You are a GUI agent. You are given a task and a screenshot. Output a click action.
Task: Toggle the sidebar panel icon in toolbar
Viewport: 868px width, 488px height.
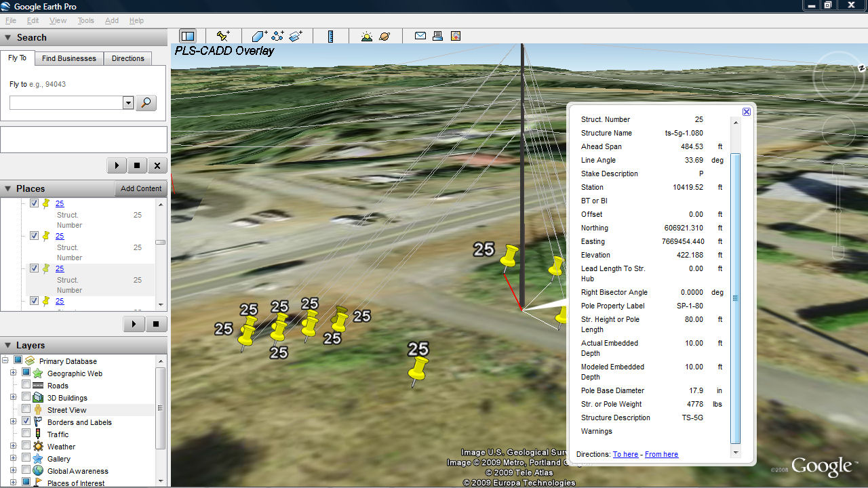[188, 36]
